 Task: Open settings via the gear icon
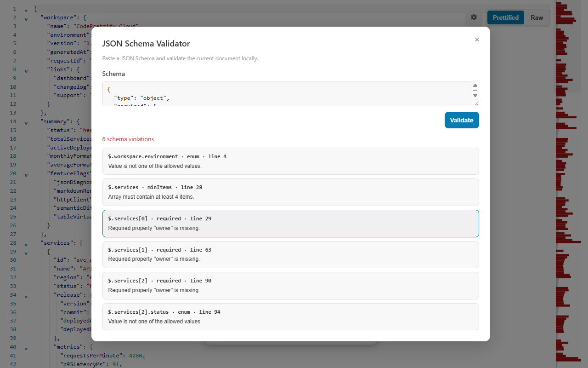[474, 17]
